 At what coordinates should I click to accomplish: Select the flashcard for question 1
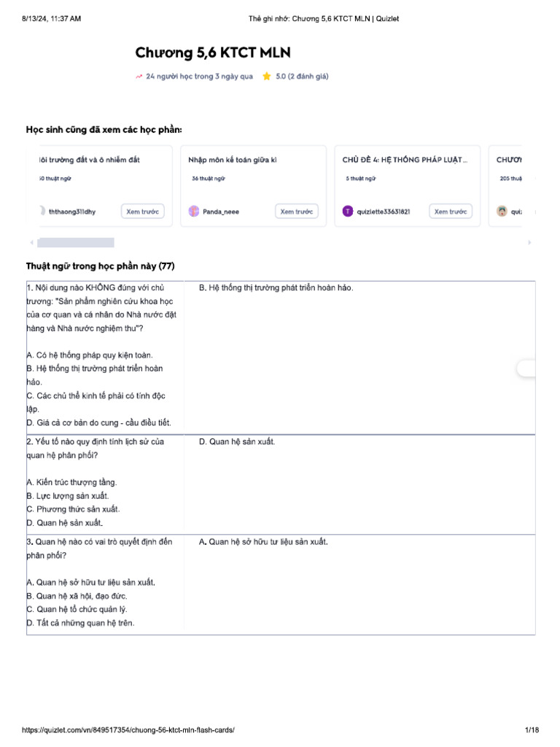[x=281, y=357]
